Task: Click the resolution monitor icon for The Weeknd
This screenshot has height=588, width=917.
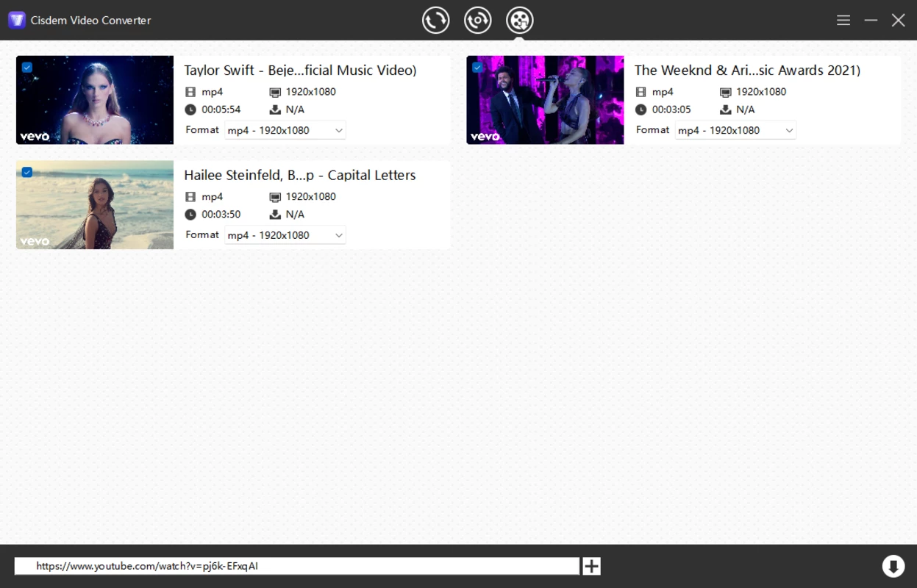Action: 725,92
